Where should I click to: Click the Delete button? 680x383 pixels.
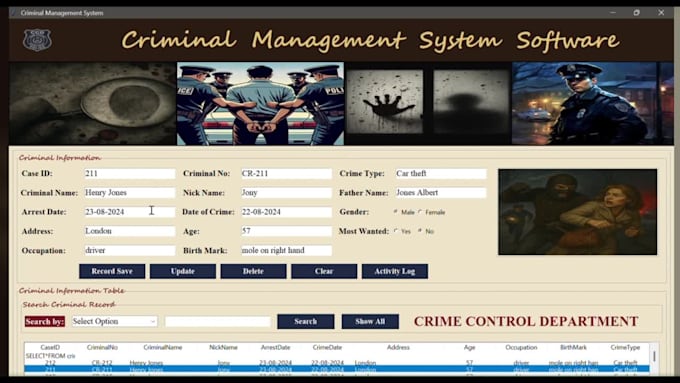click(253, 271)
